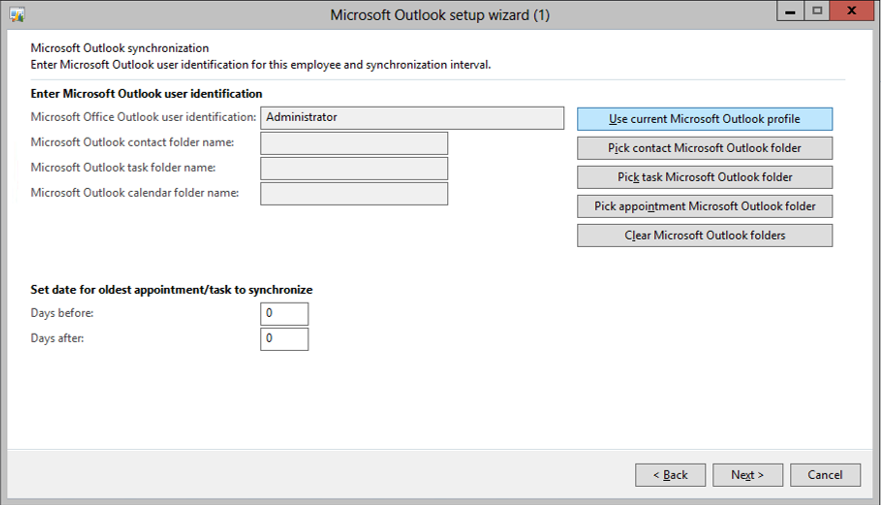Proceed with the Next button
The height and width of the screenshot is (505, 881).
[747, 474]
